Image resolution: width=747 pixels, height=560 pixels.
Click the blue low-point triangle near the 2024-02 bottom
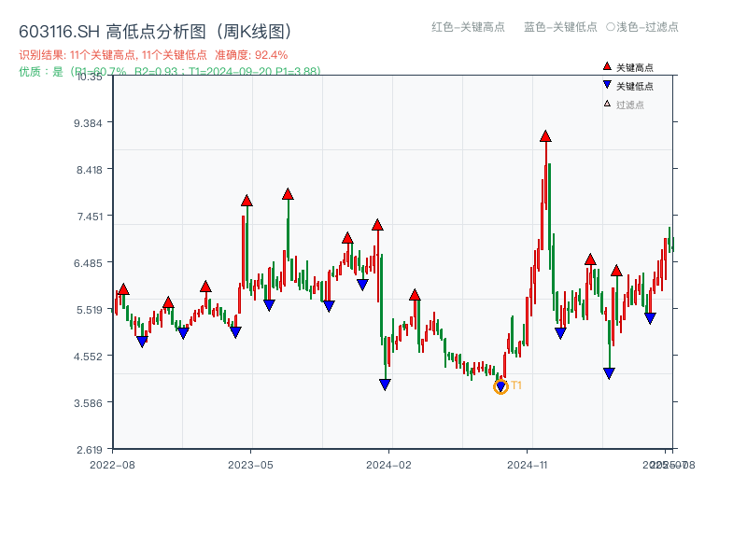[x=383, y=383]
